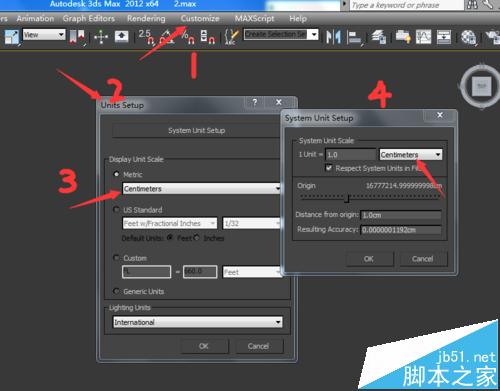
Task: Open the Manage Layers icon
Action: tap(378, 37)
